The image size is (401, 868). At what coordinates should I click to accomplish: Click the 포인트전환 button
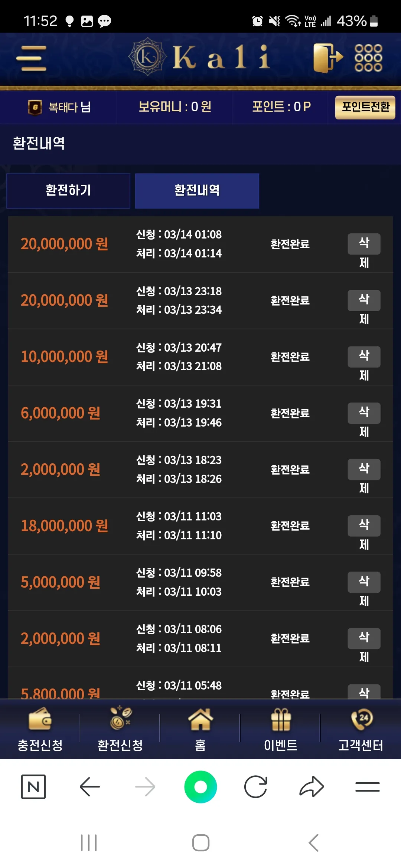pos(365,107)
